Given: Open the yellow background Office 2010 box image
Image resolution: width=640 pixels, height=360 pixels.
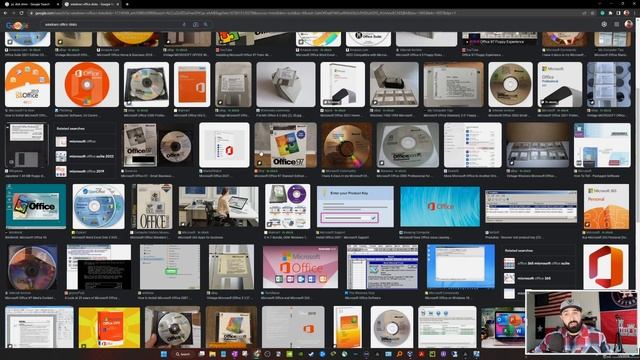Looking at the screenshot, I should pos(109,327).
